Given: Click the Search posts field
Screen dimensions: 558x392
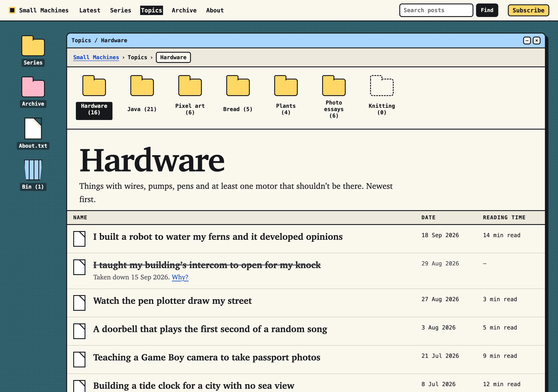Looking at the screenshot, I should click(x=436, y=10).
